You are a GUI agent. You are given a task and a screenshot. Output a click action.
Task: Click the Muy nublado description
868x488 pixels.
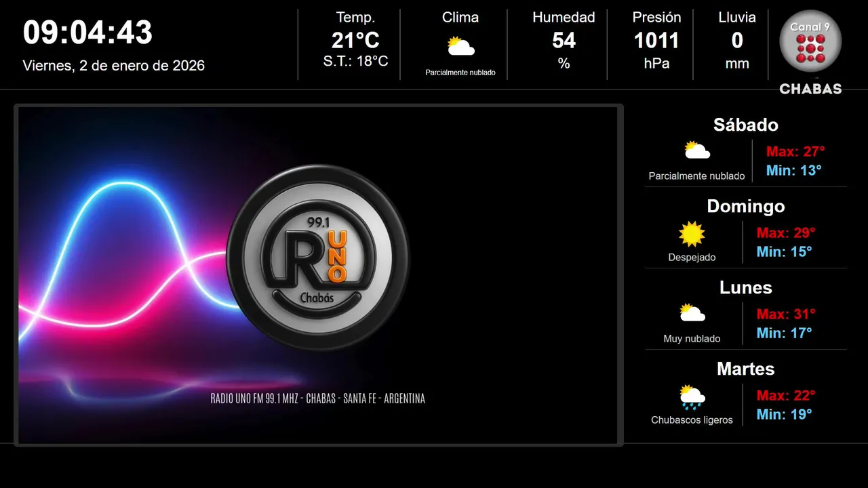(x=692, y=339)
